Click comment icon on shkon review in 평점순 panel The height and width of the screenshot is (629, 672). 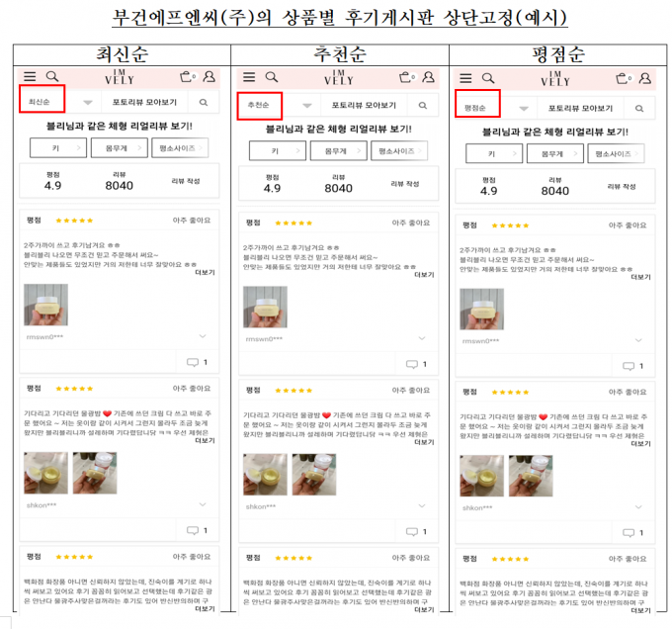click(x=629, y=533)
